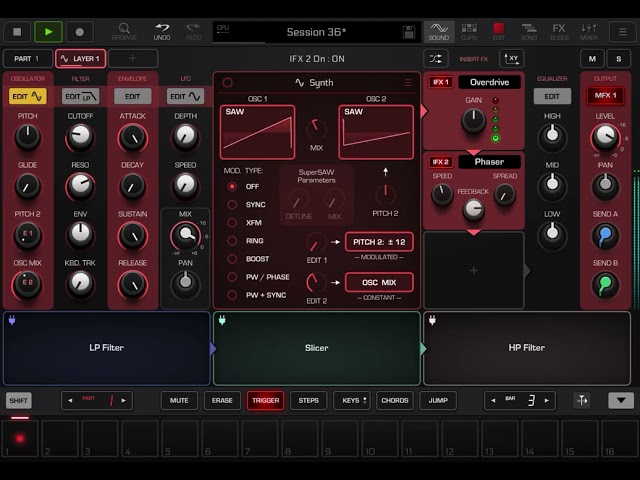Viewport: 640px width, 480px height.
Task: Open the hamburger main menu
Action: click(622, 32)
